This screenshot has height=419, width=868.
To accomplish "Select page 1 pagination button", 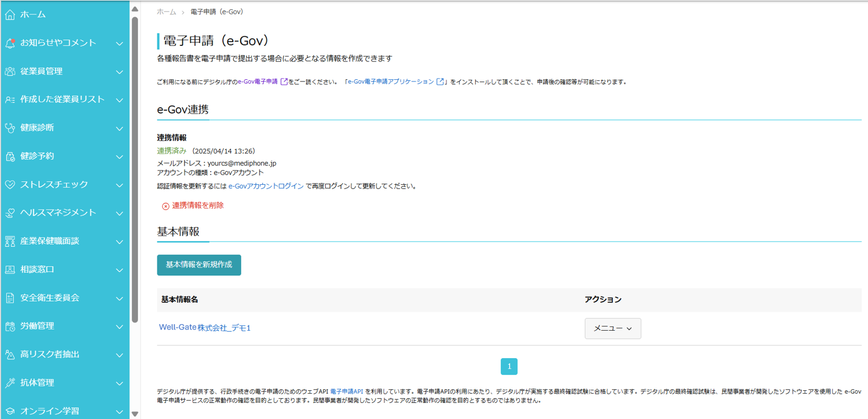I will click(x=509, y=367).
